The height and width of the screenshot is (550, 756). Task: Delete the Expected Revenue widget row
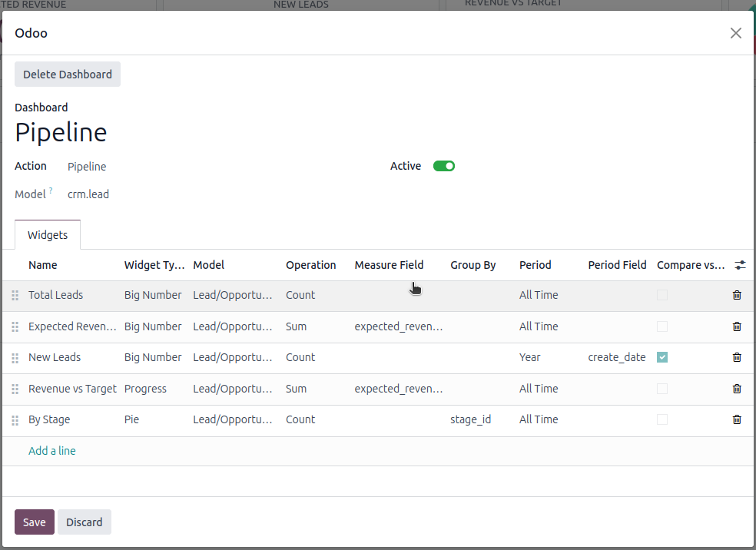(737, 326)
